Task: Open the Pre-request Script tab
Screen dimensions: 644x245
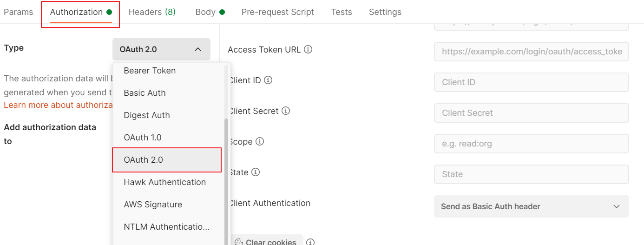Action: click(x=277, y=12)
